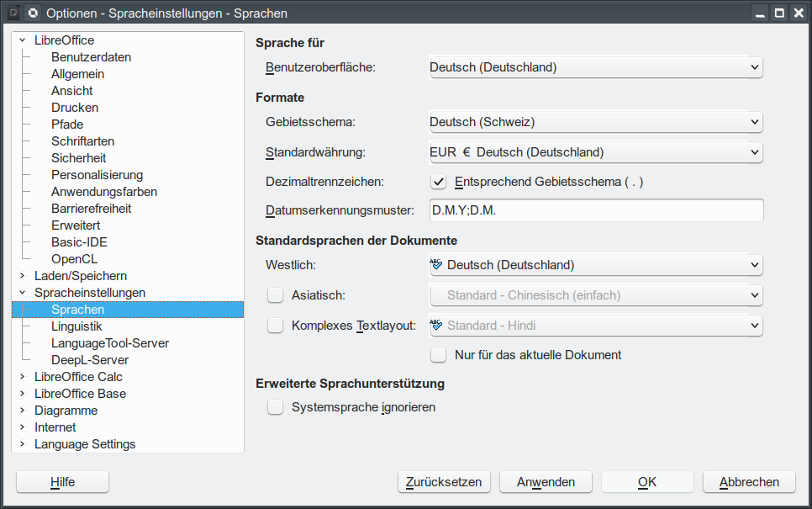Select Personalisierung in the tree

(x=97, y=175)
